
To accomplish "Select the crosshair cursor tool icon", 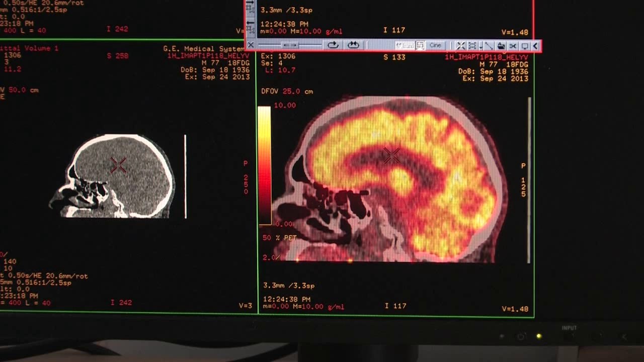I will pos(461,46).
